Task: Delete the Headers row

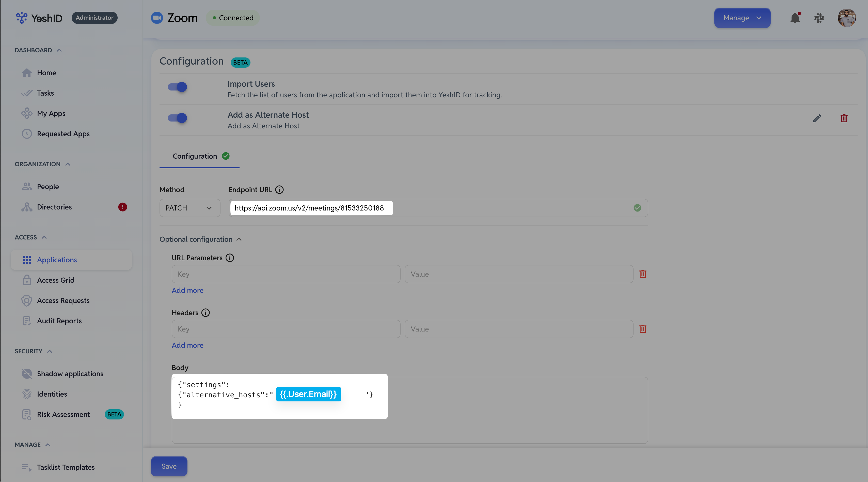Action: [x=643, y=329]
